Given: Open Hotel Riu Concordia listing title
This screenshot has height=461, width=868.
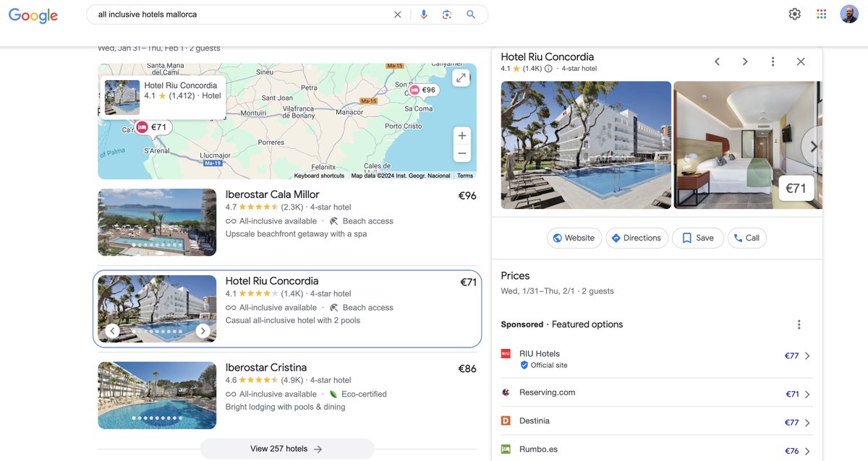Looking at the screenshot, I should coord(272,281).
